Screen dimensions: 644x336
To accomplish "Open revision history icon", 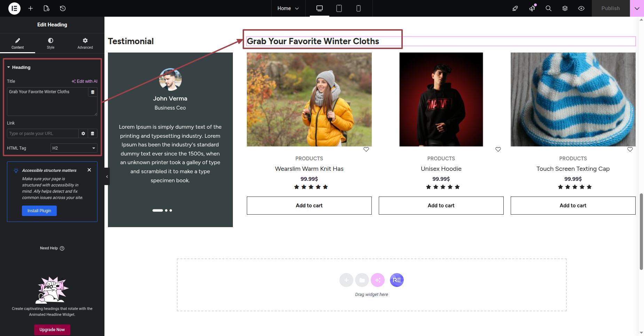I will (x=63, y=8).
